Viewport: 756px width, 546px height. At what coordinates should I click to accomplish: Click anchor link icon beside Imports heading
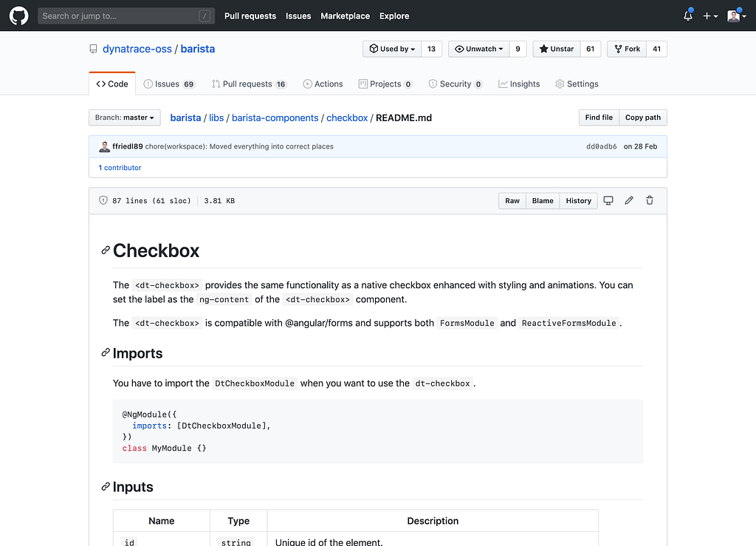click(106, 353)
